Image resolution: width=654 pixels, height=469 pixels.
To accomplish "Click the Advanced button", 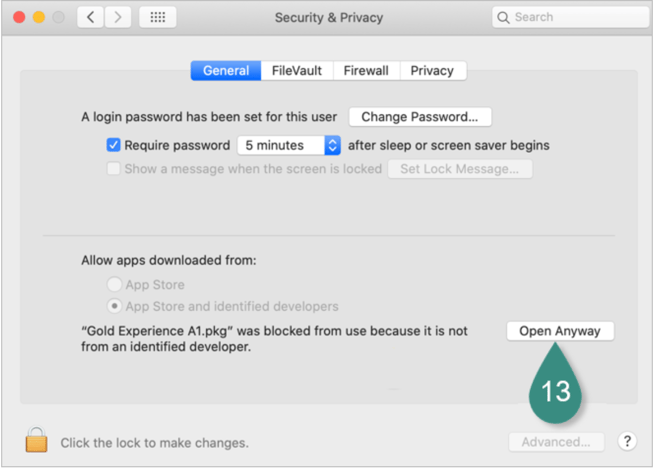I will (556, 442).
